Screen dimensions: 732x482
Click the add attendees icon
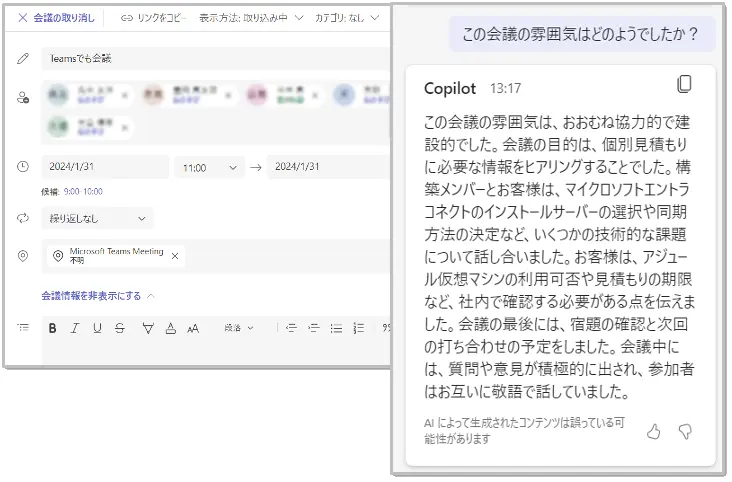23,98
